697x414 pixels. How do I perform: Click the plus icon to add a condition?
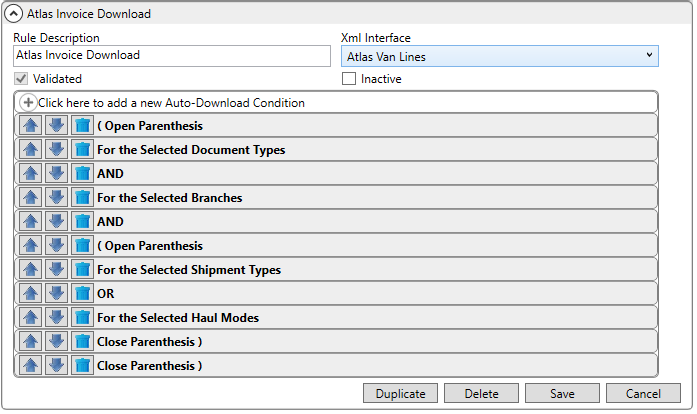tap(28, 102)
